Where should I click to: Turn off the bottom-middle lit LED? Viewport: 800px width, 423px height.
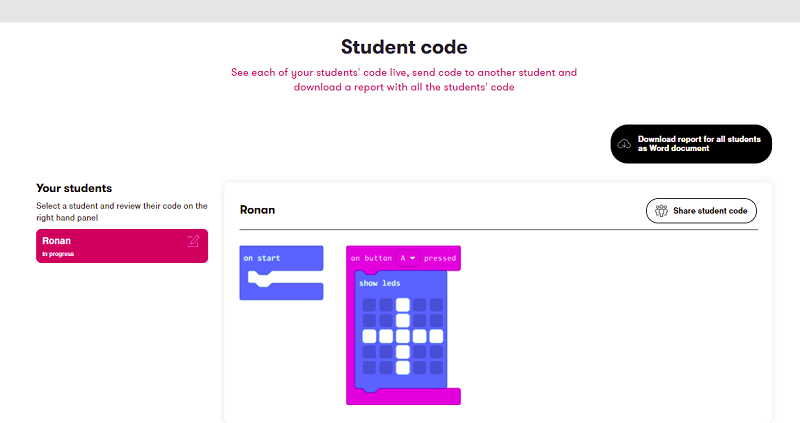pyautogui.click(x=402, y=367)
